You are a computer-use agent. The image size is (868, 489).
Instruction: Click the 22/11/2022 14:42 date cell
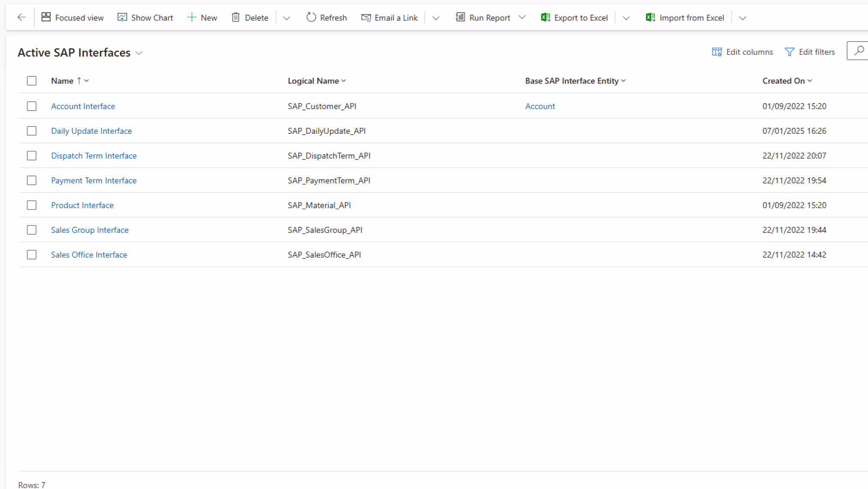[x=794, y=255]
